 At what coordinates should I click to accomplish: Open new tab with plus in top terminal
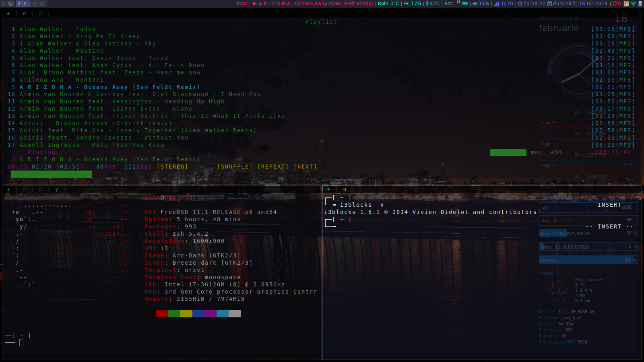pos(8,13)
